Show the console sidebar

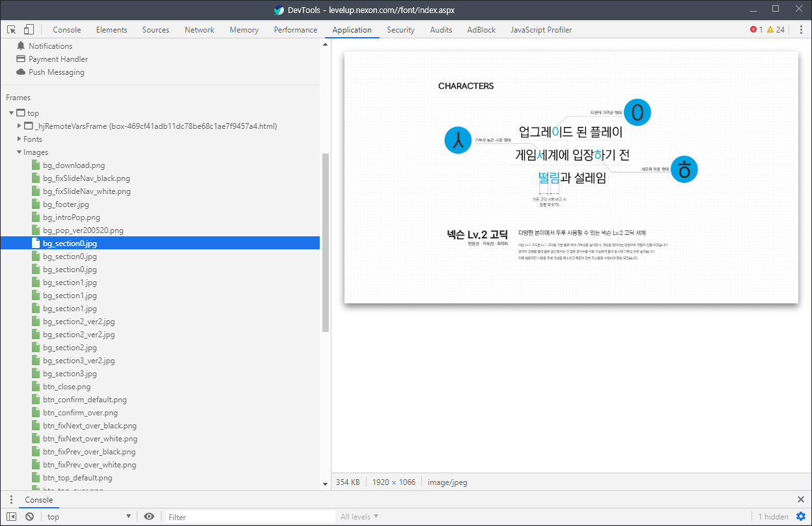(12, 517)
